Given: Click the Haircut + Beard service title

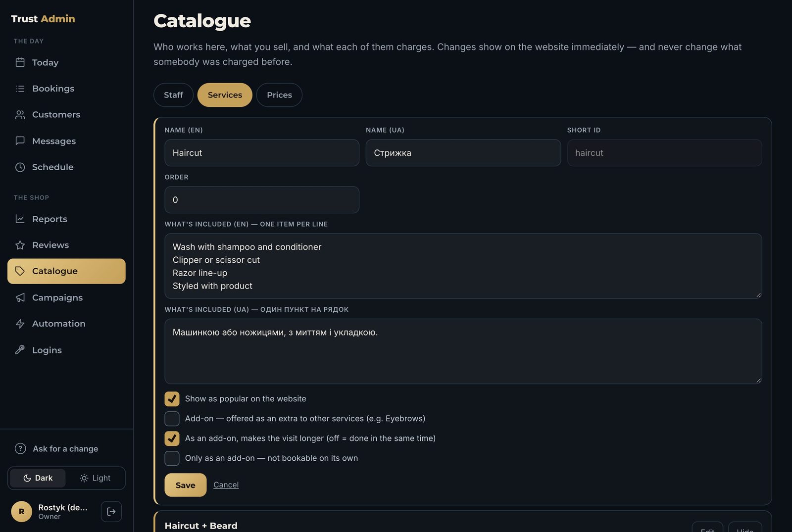Looking at the screenshot, I should coord(201,526).
